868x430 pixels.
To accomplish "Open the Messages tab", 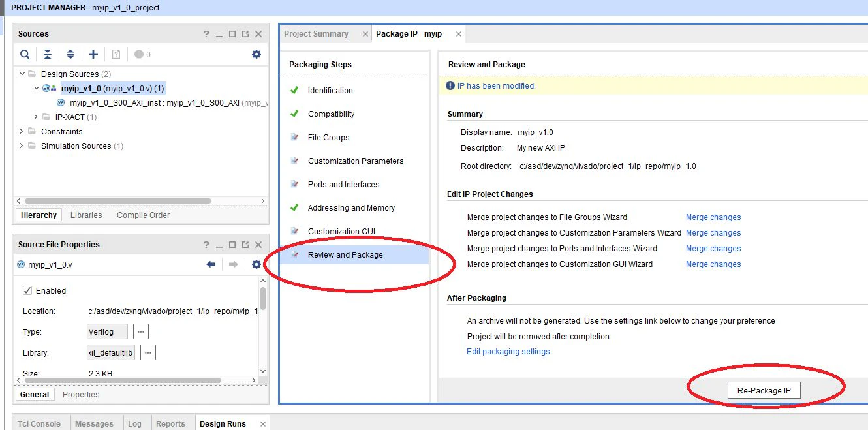I will (x=94, y=424).
